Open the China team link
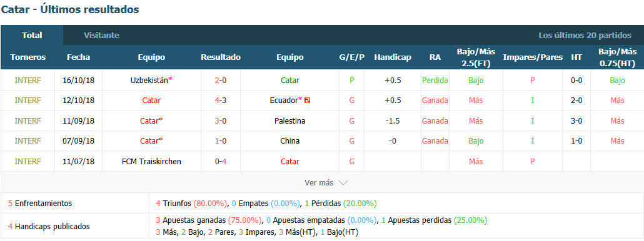The width and height of the screenshot is (644, 241). [x=290, y=141]
